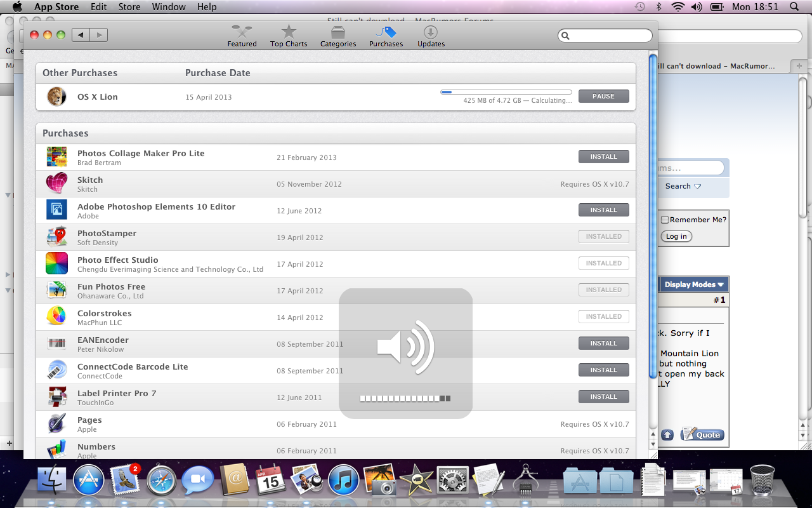
Task: Click the Quote button on forum post
Action: pos(702,435)
